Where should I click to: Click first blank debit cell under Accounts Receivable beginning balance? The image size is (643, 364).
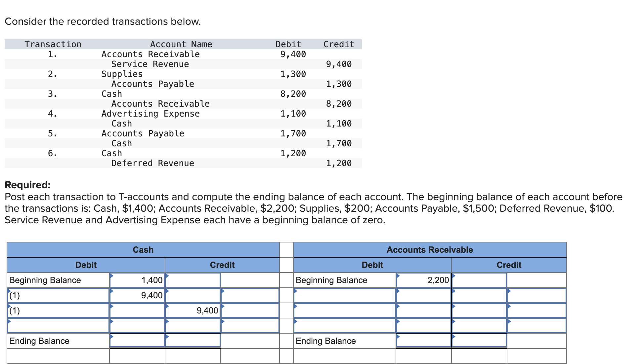point(424,295)
